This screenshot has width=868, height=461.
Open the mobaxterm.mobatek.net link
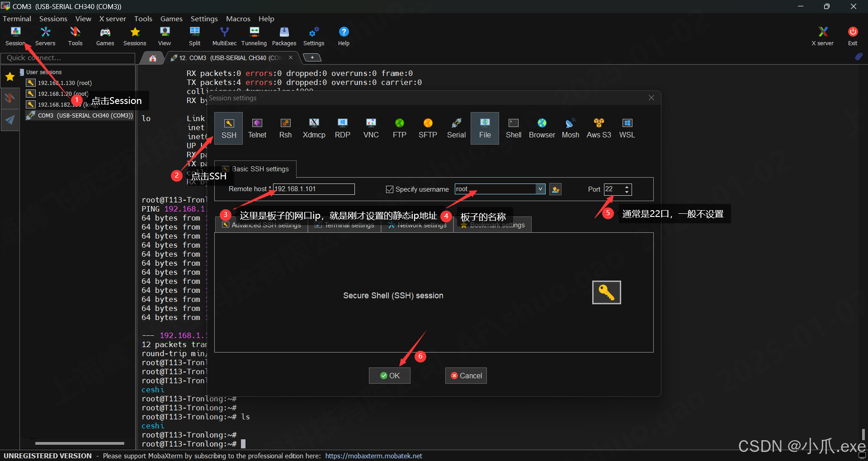(373, 456)
